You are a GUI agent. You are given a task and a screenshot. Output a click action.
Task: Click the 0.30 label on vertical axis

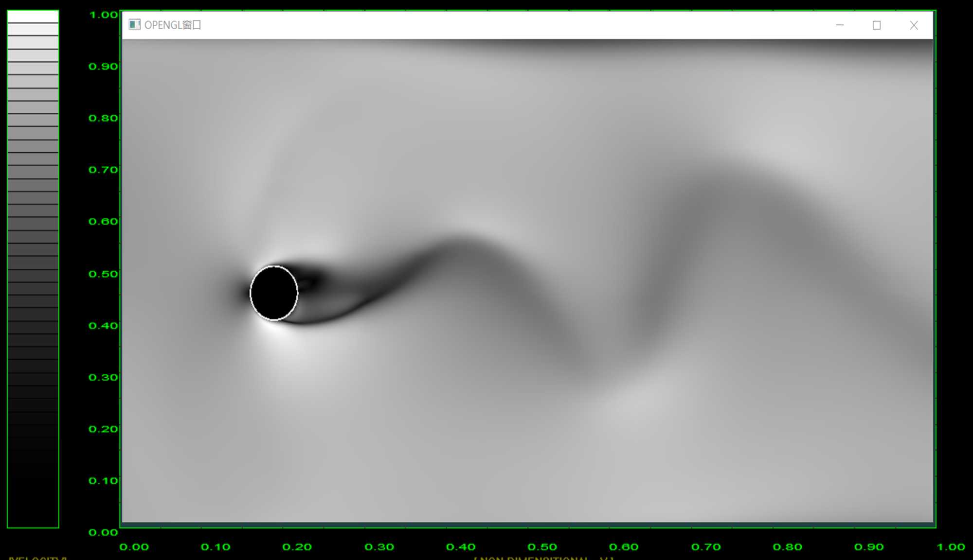tap(103, 377)
